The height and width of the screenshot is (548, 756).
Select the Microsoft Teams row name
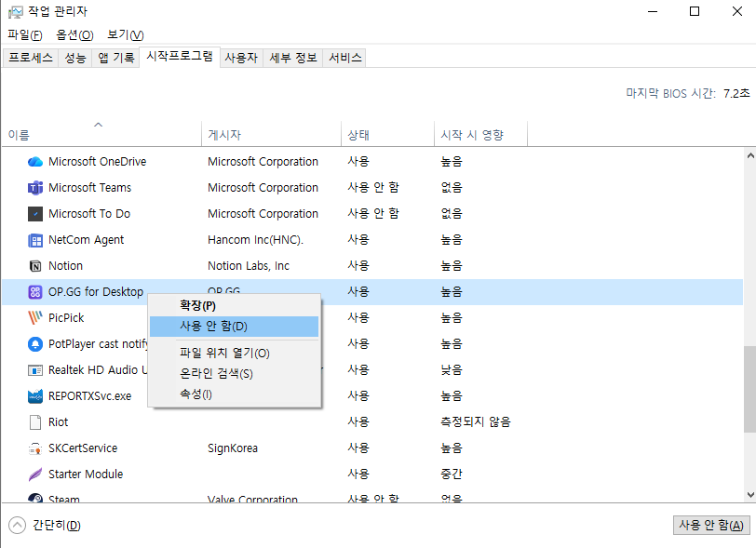click(x=89, y=188)
